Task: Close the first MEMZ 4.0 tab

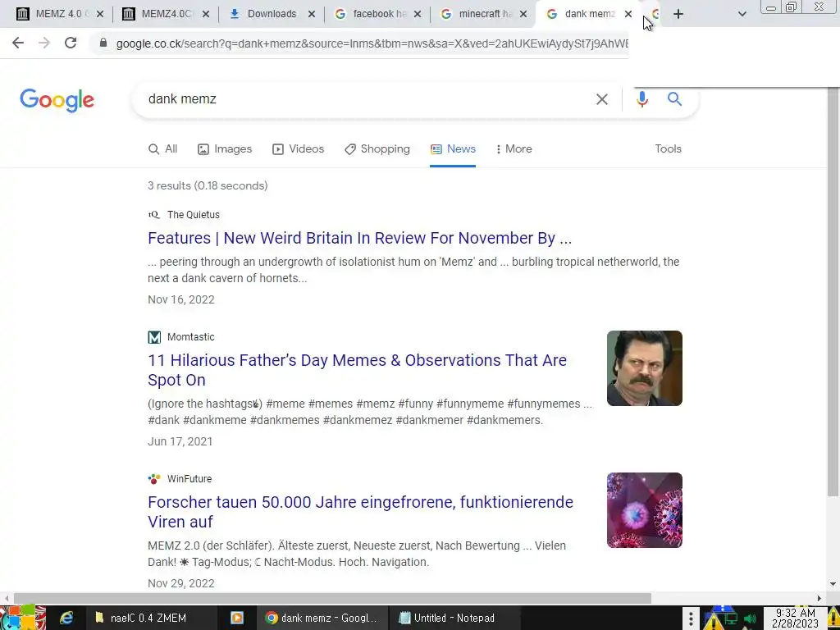Action: 99,14
